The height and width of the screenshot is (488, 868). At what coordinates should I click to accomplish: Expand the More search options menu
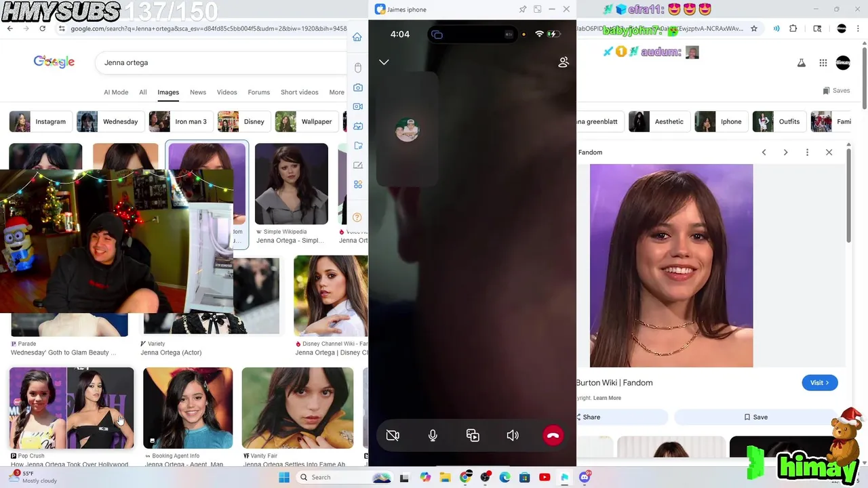[x=336, y=92]
